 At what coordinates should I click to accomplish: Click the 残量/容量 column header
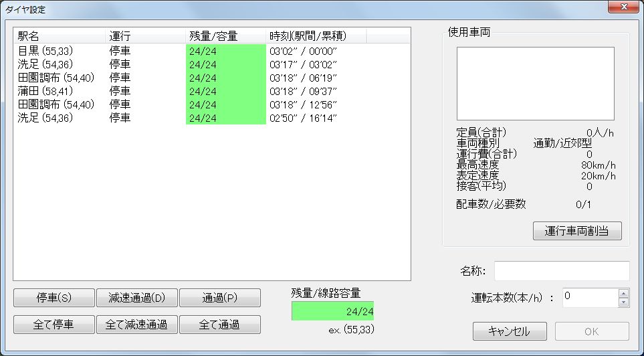(x=225, y=36)
